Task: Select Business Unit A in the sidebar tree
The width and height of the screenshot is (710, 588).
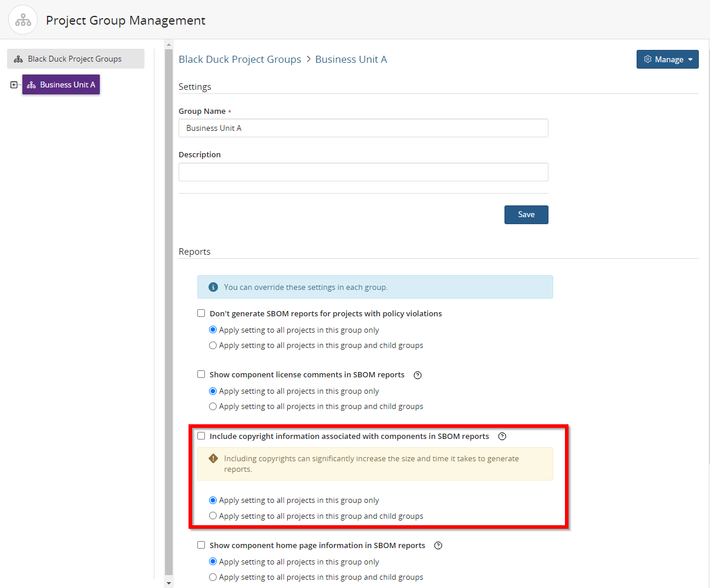Action: pyautogui.click(x=61, y=85)
